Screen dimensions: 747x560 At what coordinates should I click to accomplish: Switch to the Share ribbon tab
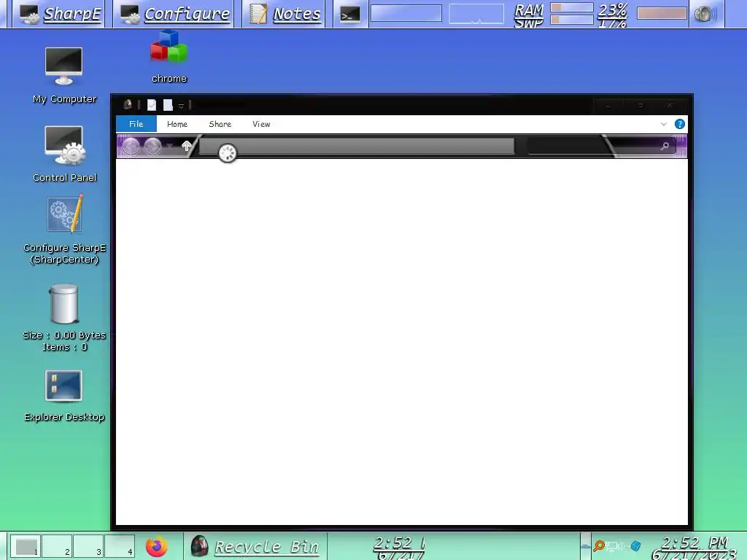tap(220, 124)
